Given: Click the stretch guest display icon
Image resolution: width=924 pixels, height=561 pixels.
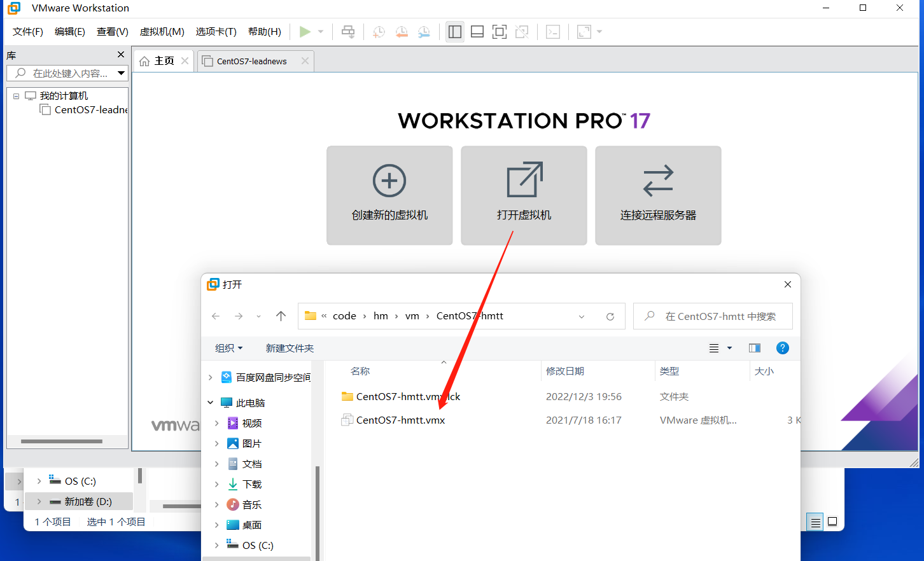Looking at the screenshot, I should click(584, 32).
